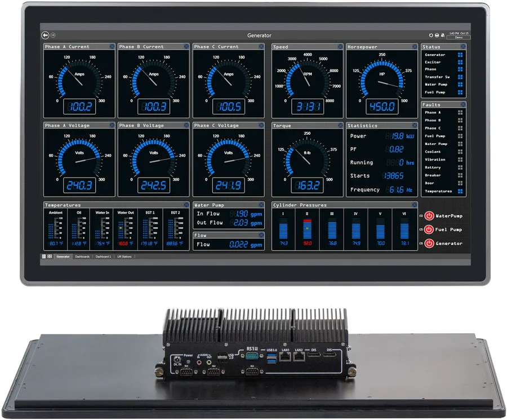Click the Frequency value 61.6 Hz
Viewport: 507px width, 420px height.
pos(401,189)
